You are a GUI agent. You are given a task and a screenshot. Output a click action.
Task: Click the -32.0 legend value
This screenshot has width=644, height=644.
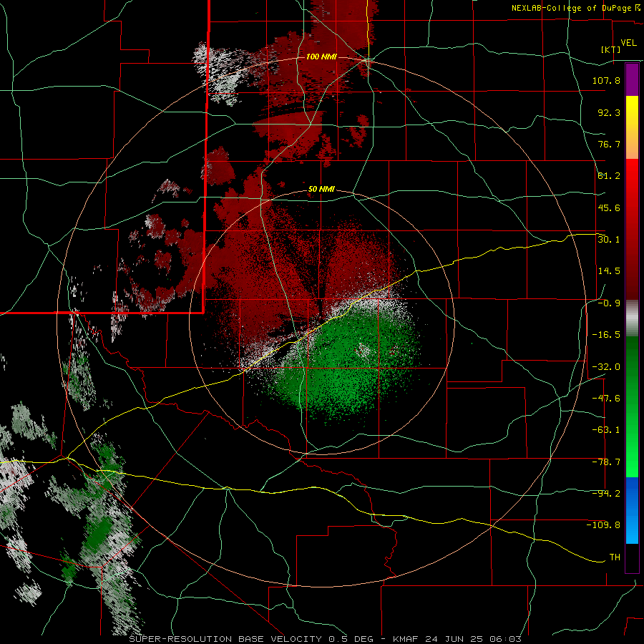coord(606,367)
